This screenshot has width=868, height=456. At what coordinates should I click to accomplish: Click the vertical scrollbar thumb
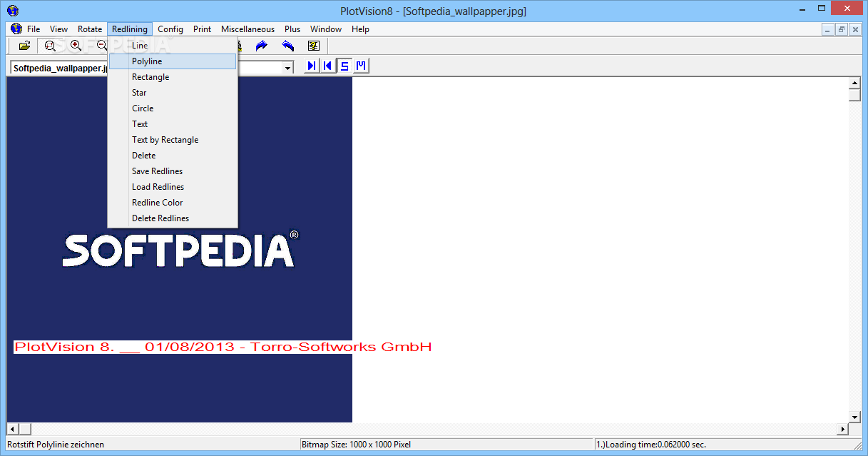tap(855, 96)
